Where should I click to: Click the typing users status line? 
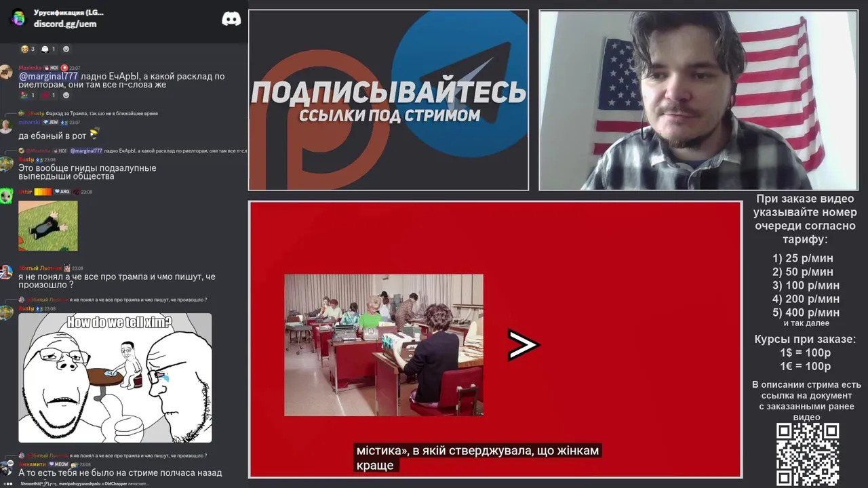tap(84, 483)
